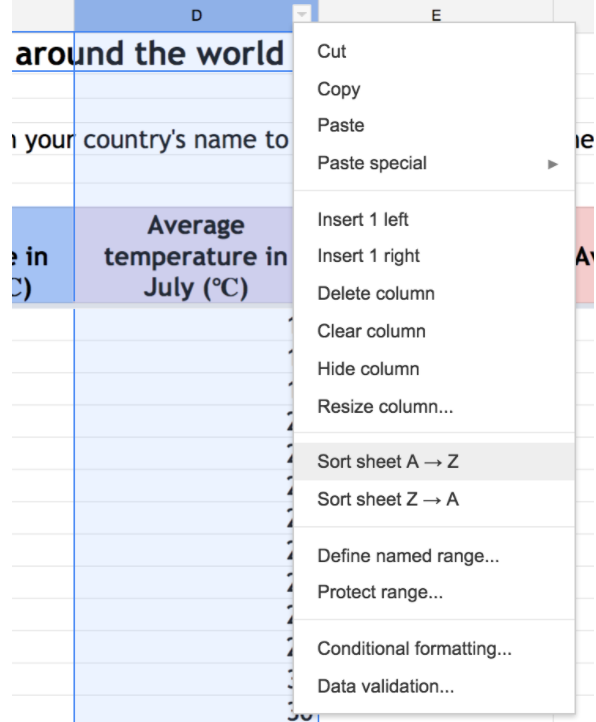Click the column D dropdown arrow
596x722 pixels.
pyautogui.click(x=302, y=14)
